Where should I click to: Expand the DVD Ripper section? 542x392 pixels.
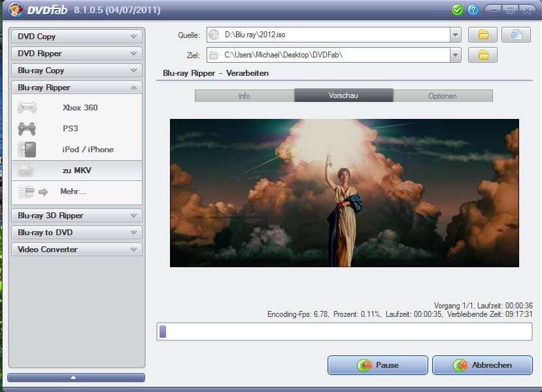pyautogui.click(x=76, y=53)
